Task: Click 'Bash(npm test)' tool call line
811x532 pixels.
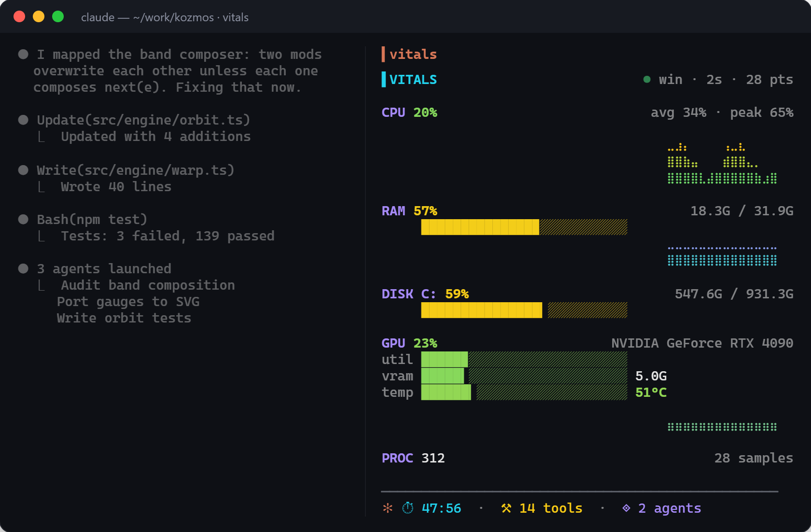Action: (92, 219)
